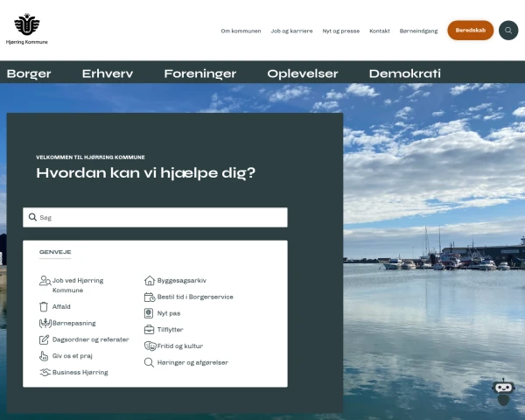
Task: Open Dagsordner og referater shortcut
Action: (x=91, y=339)
